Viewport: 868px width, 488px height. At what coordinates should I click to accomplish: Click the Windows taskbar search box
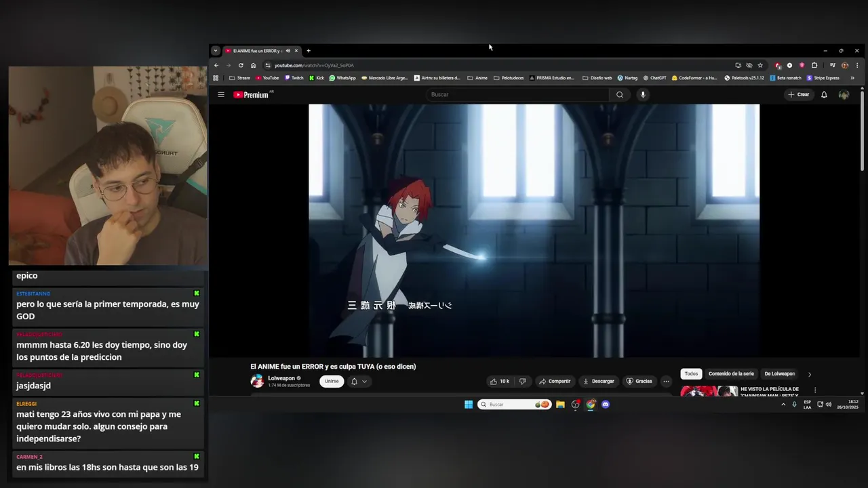514,405
